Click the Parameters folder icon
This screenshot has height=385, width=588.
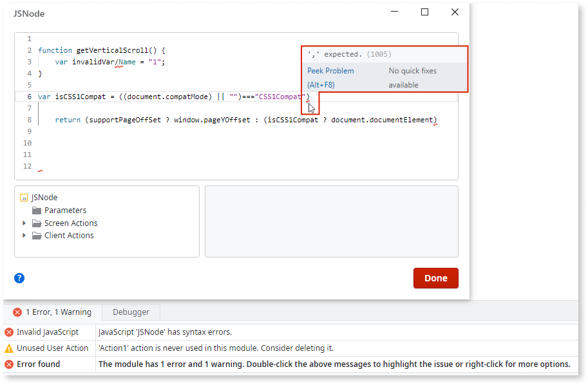(x=36, y=210)
